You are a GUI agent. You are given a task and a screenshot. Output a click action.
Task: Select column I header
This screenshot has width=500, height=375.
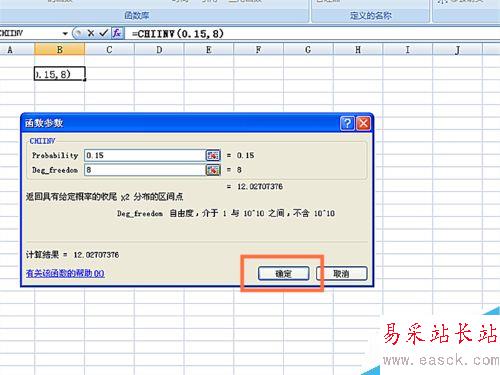[407, 50]
